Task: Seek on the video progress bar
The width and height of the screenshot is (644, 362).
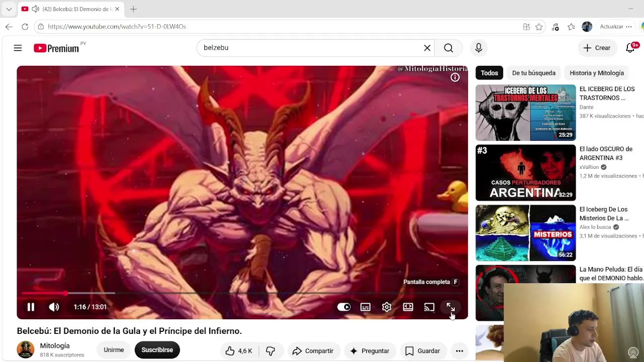Action: point(242,293)
